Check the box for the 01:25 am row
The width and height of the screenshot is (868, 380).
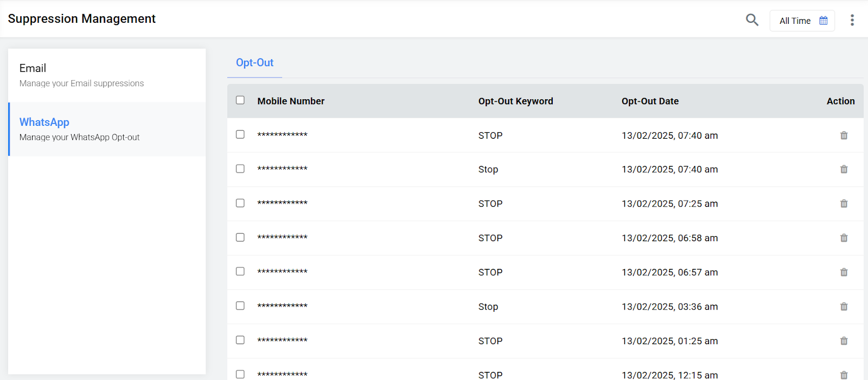[240, 340]
